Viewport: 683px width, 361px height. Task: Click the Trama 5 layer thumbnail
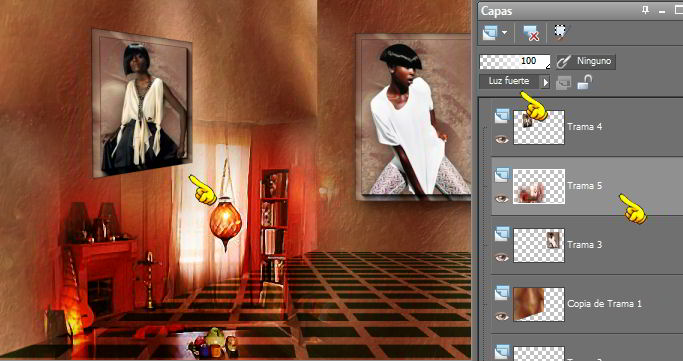pos(539,186)
